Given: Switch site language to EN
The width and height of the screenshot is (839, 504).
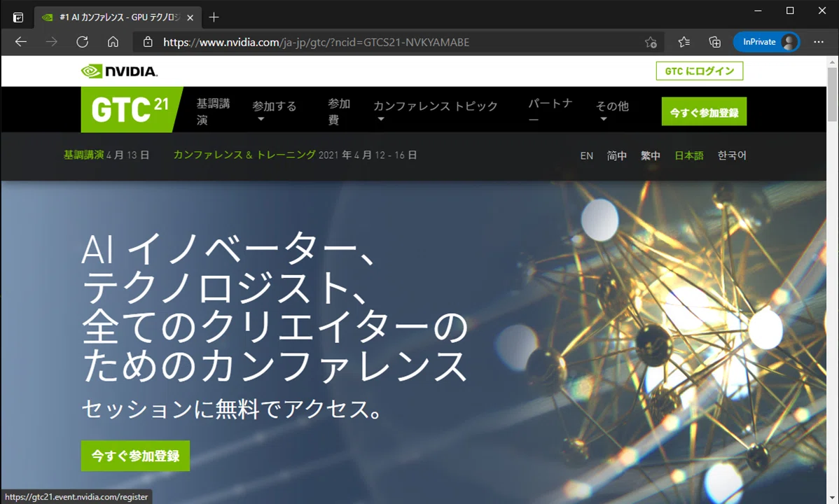Looking at the screenshot, I should [586, 155].
